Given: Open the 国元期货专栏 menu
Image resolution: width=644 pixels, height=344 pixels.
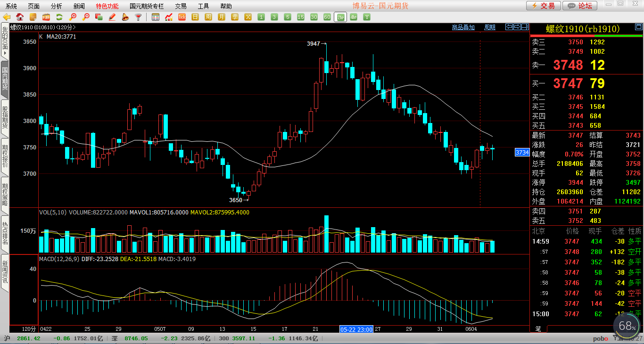Looking at the screenshot, I should (147, 6).
